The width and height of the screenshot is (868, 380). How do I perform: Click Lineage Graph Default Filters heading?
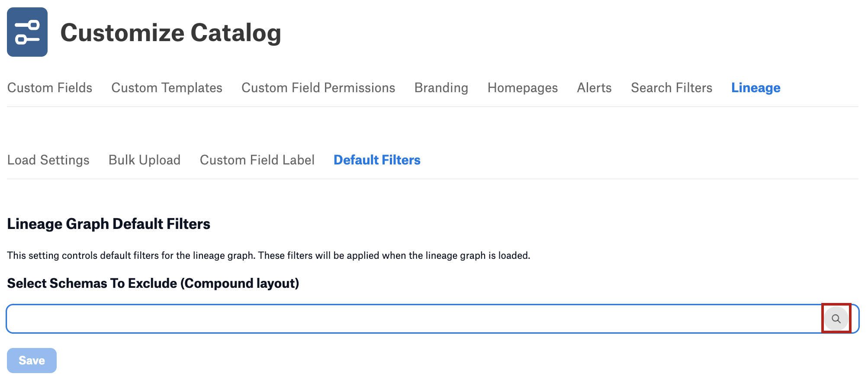point(109,224)
